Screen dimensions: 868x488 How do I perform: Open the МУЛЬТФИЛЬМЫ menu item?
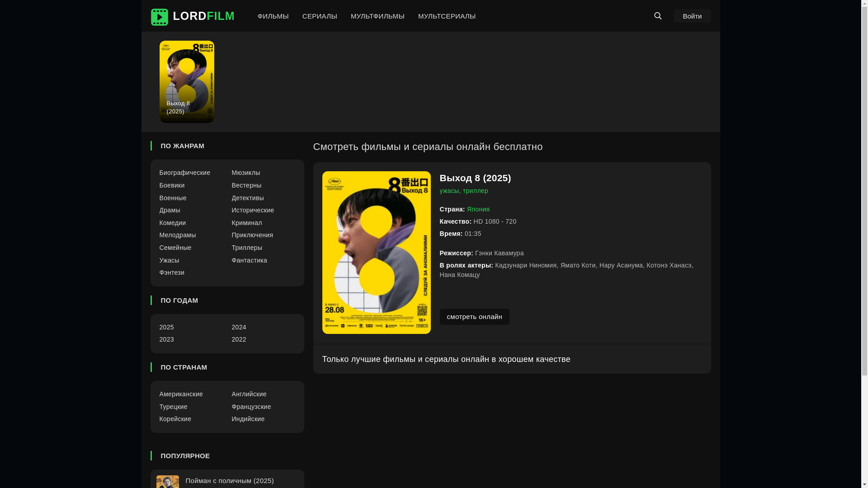tap(377, 16)
